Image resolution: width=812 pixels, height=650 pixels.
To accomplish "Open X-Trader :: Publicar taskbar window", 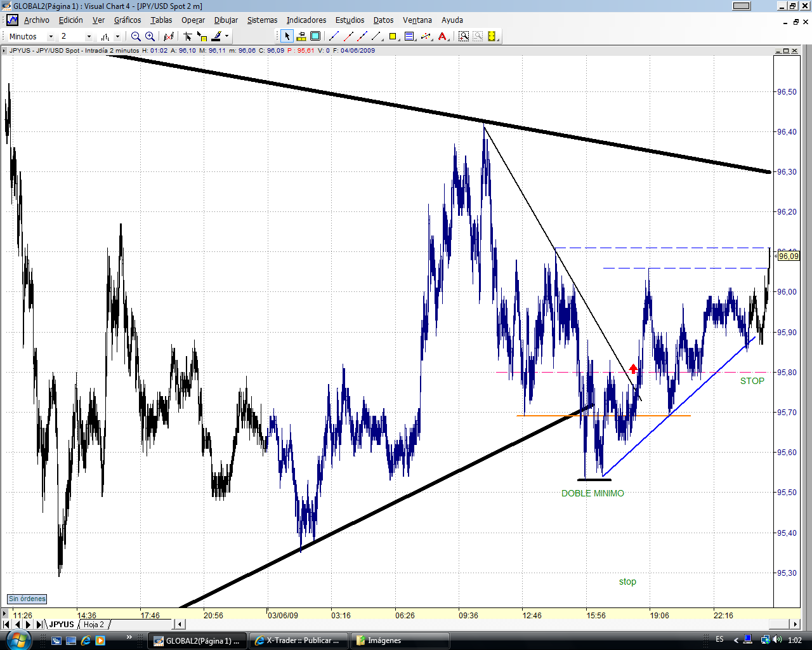I will tap(299, 640).
